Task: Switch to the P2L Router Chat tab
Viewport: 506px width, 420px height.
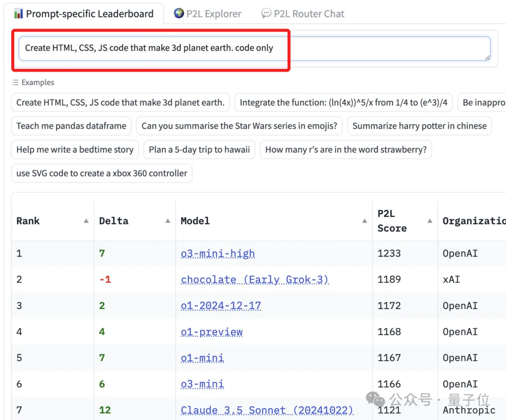Action: tap(303, 14)
